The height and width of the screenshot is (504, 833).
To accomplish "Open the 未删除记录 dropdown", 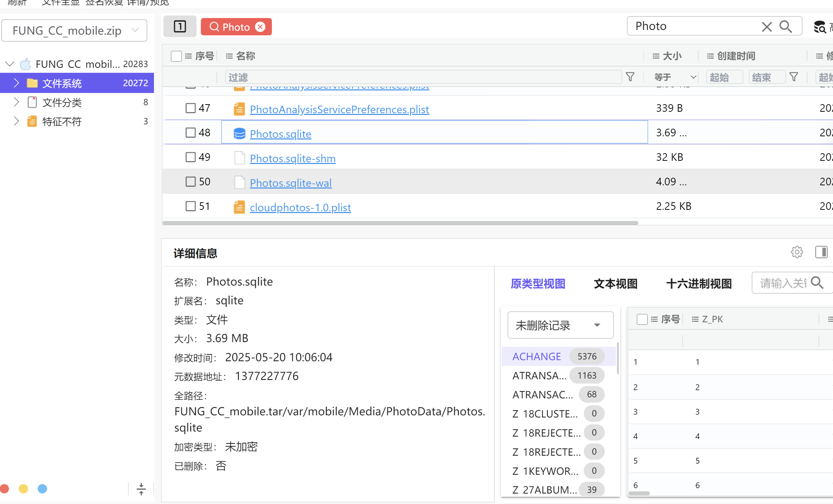I will coord(560,325).
